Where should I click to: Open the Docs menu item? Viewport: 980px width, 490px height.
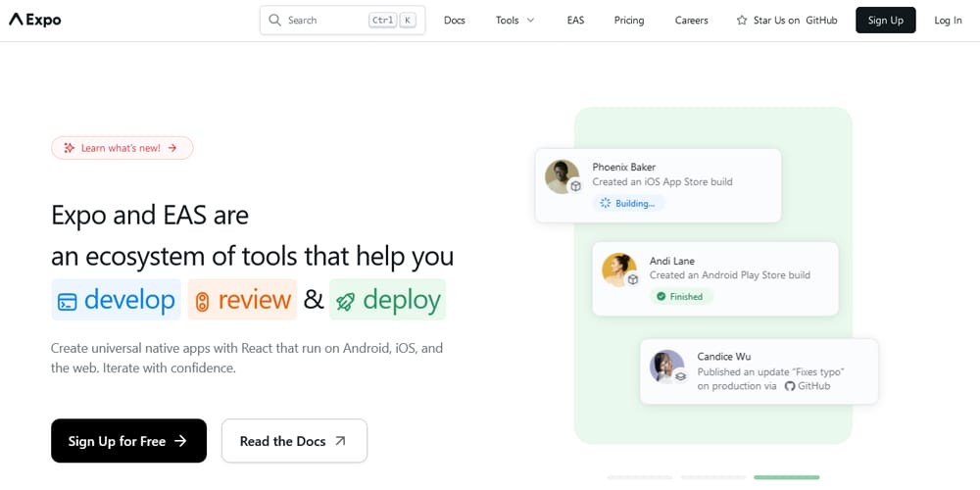pyautogui.click(x=454, y=20)
